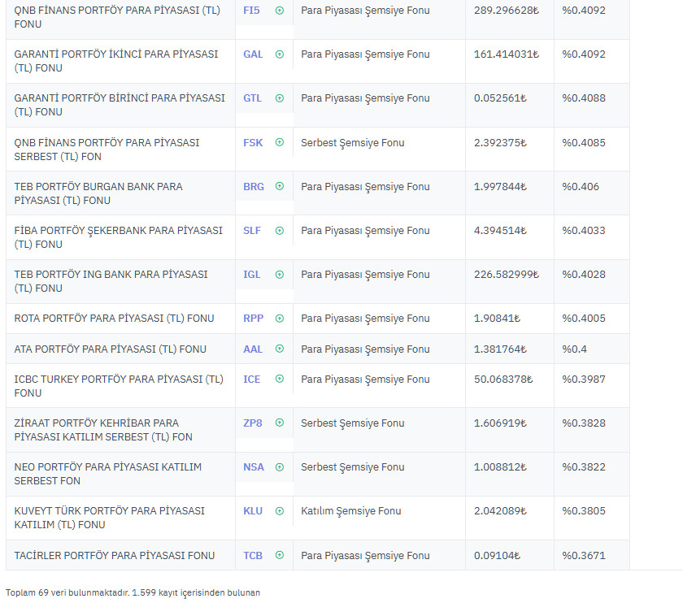
Task: Click the green circle icon next to SLF
Action: point(280,230)
